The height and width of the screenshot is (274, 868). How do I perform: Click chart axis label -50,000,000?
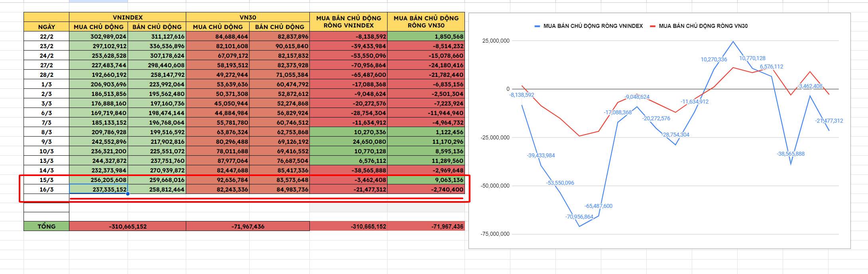click(495, 186)
